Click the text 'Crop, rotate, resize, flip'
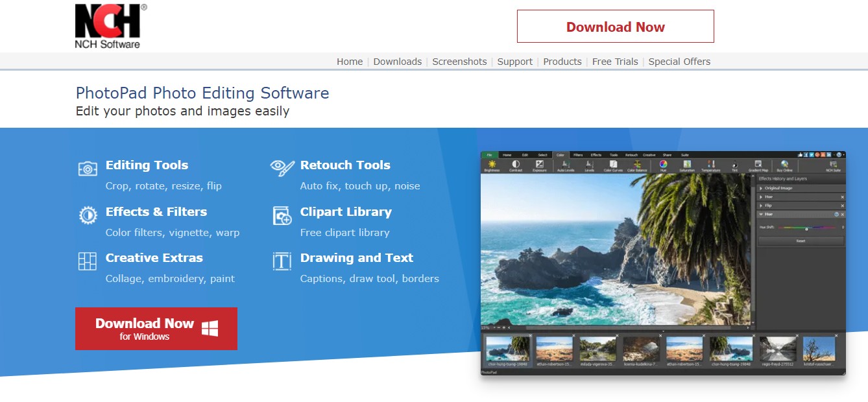Image resolution: width=868 pixels, height=402 pixels. [x=163, y=186]
